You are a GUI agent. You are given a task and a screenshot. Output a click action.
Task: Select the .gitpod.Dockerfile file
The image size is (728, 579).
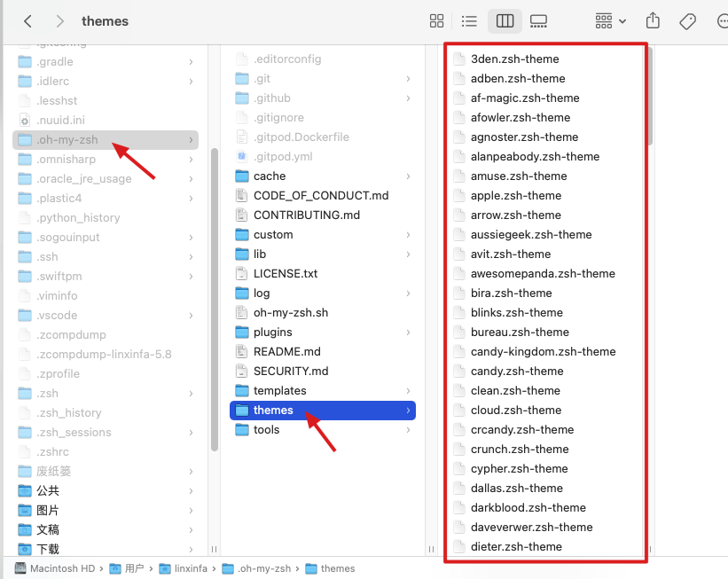pyautogui.click(x=323, y=137)
